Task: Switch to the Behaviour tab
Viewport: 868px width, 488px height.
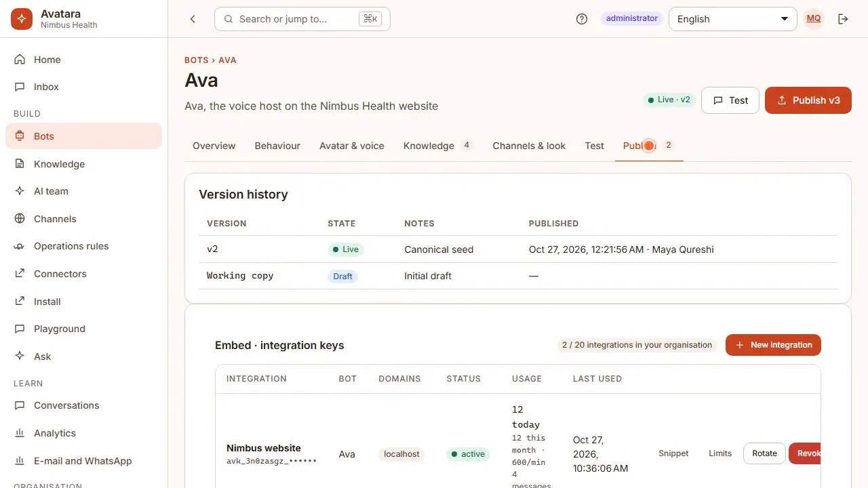Action: [277, 146]
